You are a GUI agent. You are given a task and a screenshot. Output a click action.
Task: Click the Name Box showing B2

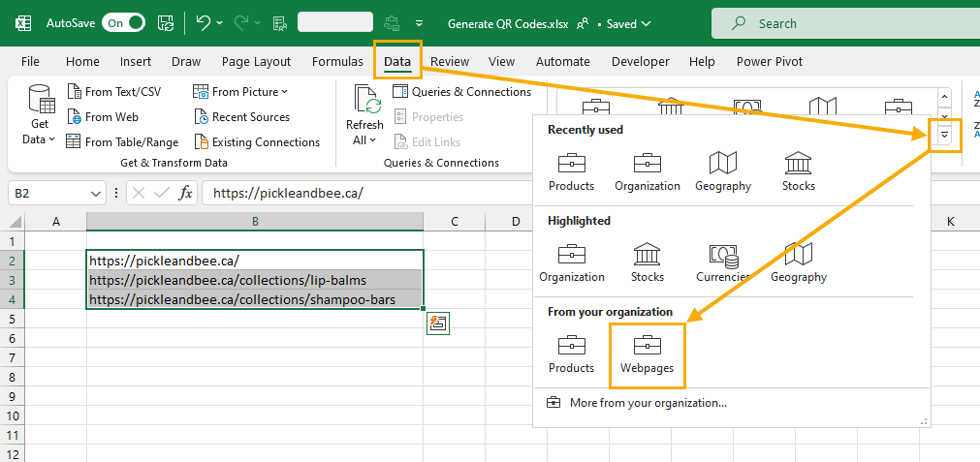coord(48,194)
